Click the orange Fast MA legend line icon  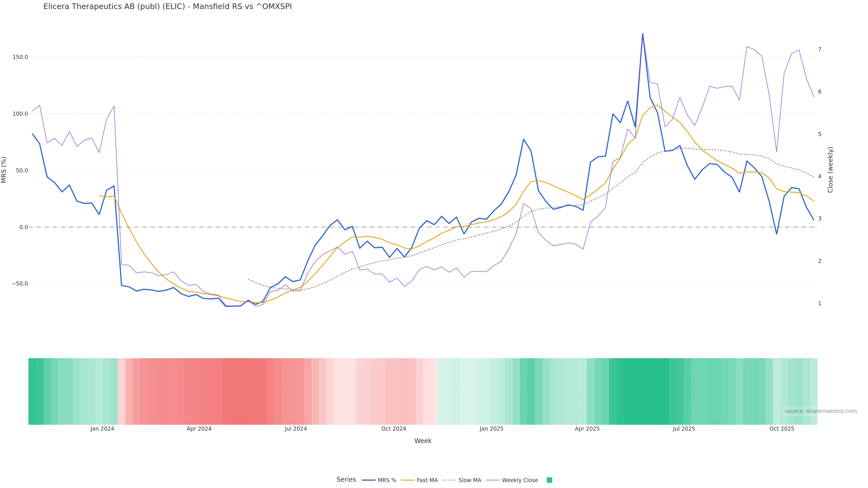click(x=408, y=480)
